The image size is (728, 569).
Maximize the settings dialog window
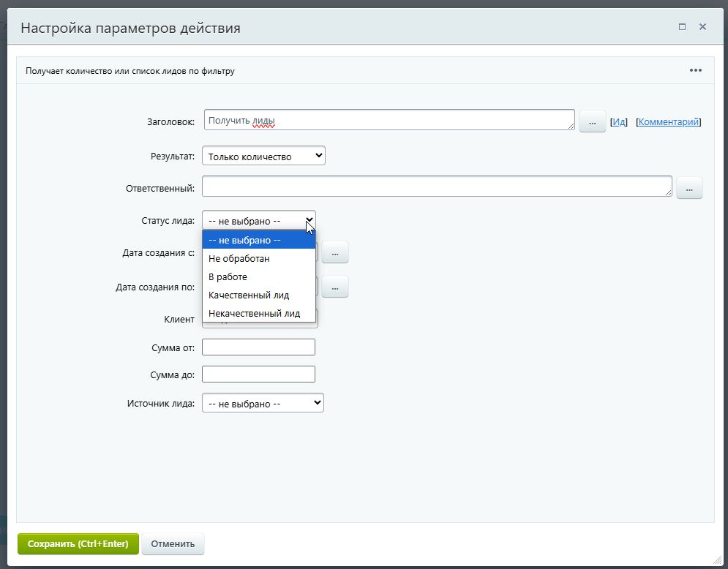pos(682,26)
